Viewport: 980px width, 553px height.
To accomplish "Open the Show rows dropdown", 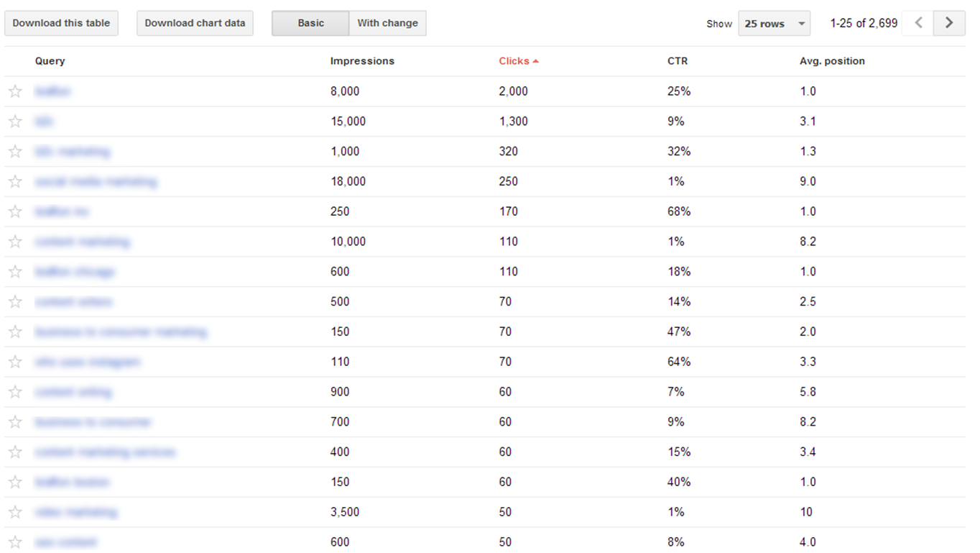I will (x=774, y=23).
